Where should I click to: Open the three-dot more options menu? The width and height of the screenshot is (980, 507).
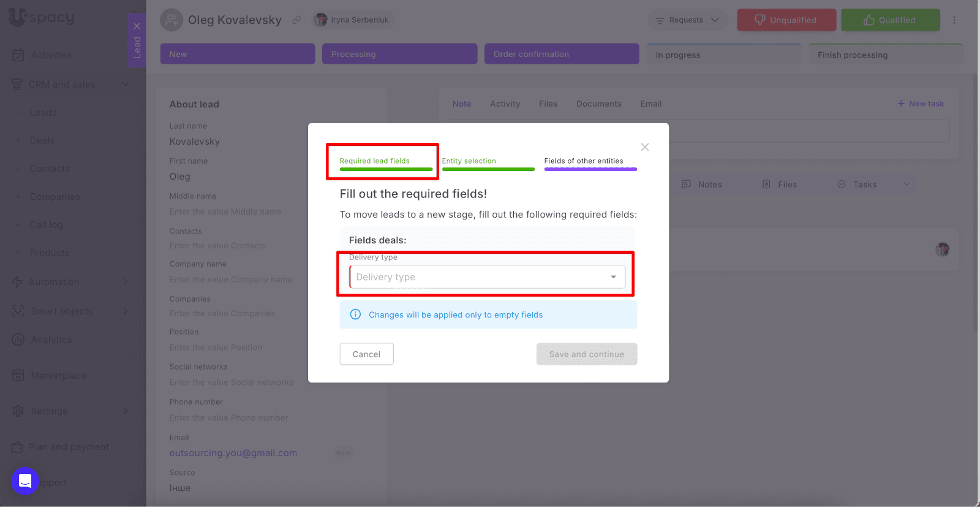pos(954,20)
